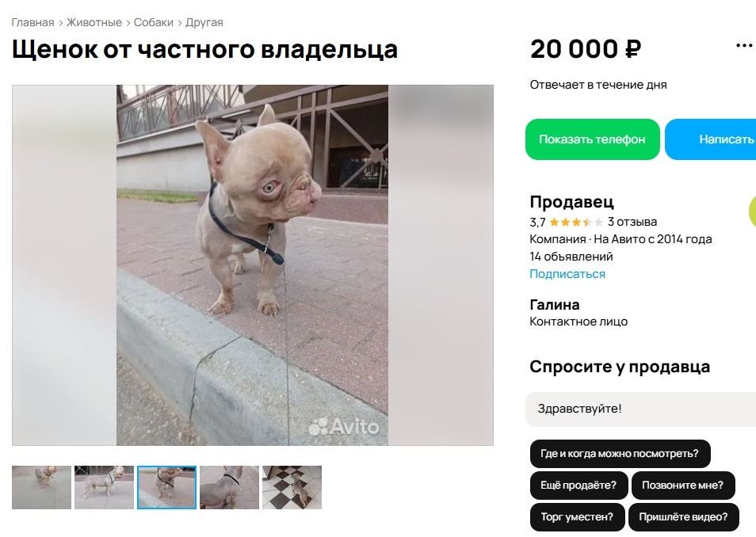
Task: Select 'Ещё продаёте?' quick question
Action: (x=578, y=485)
